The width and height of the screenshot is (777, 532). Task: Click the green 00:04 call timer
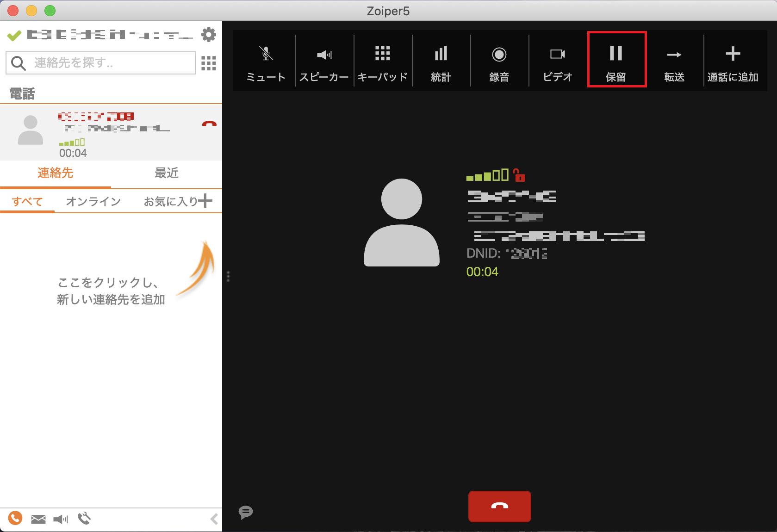[x=482, y=272]
